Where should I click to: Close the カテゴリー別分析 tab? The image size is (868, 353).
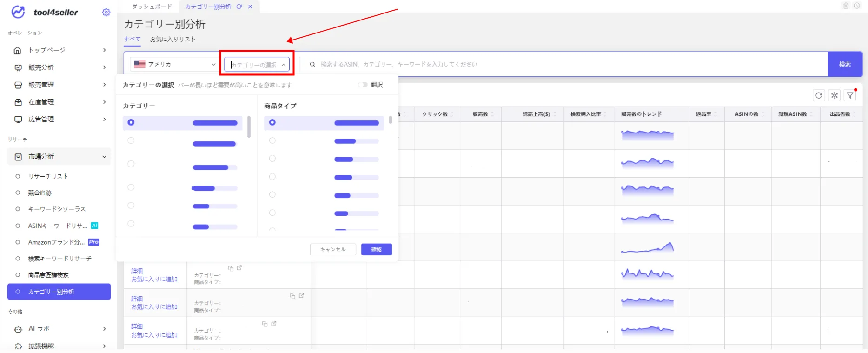250,7
